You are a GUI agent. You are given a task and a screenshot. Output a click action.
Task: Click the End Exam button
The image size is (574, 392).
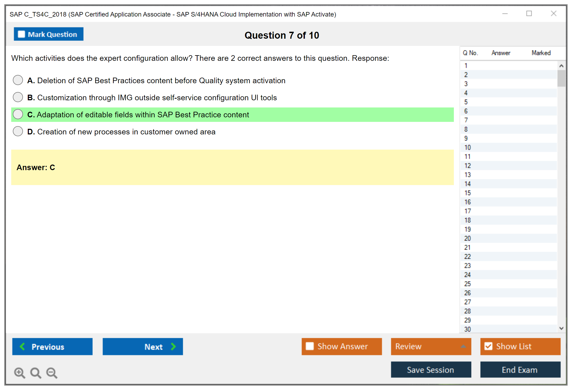[520, 370]
